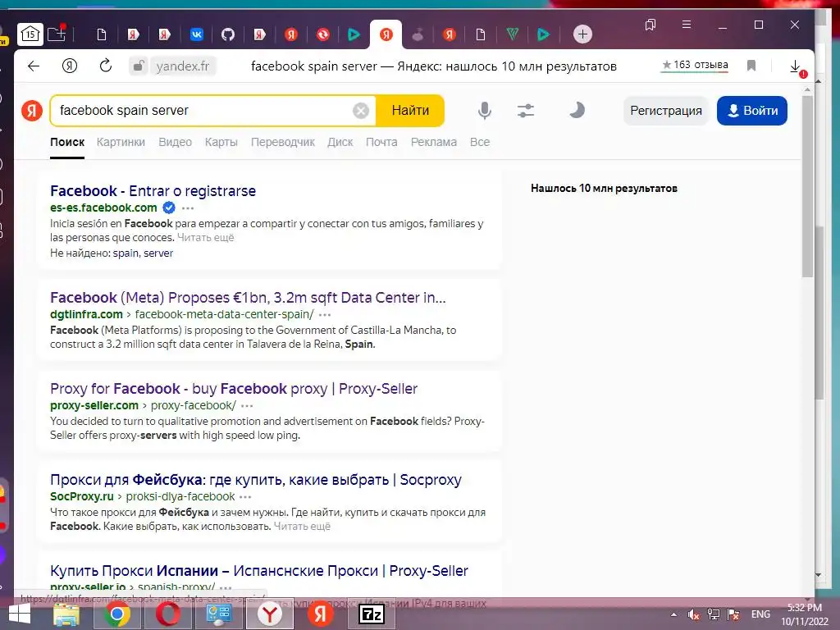The height and width of the screenshot is (630, 840).
Task: Open search settings sliders icon
Action: (526, 111)
